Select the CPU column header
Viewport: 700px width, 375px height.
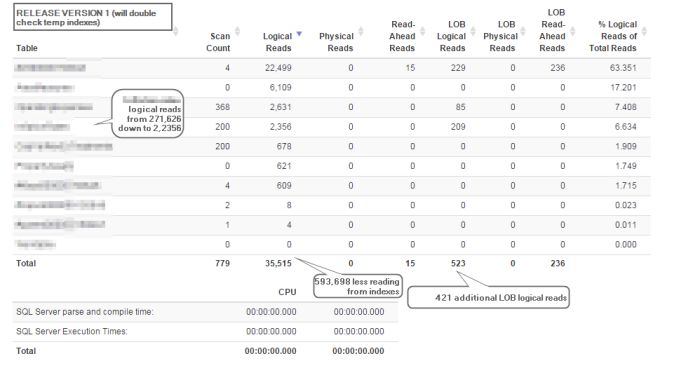coord(287,292)
